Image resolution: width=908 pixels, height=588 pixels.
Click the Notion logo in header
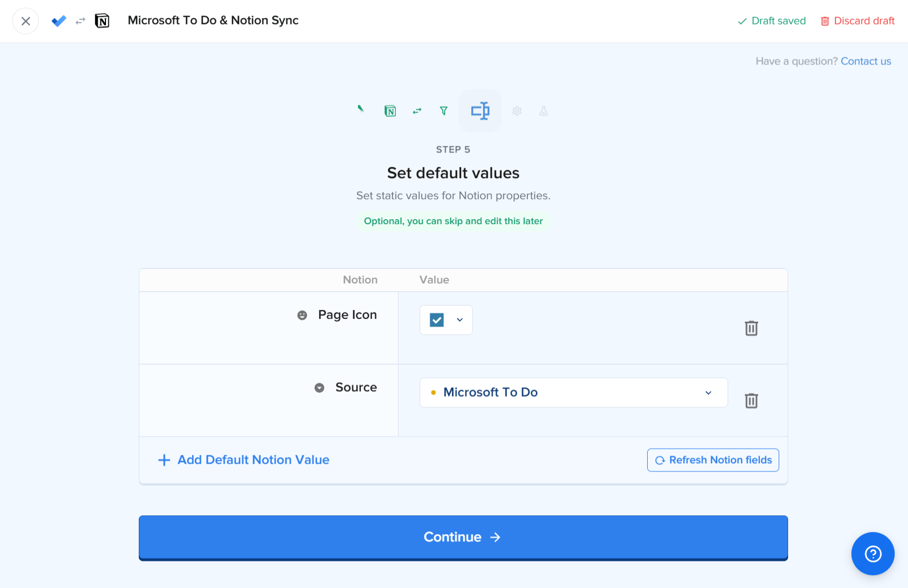(102, 21)
